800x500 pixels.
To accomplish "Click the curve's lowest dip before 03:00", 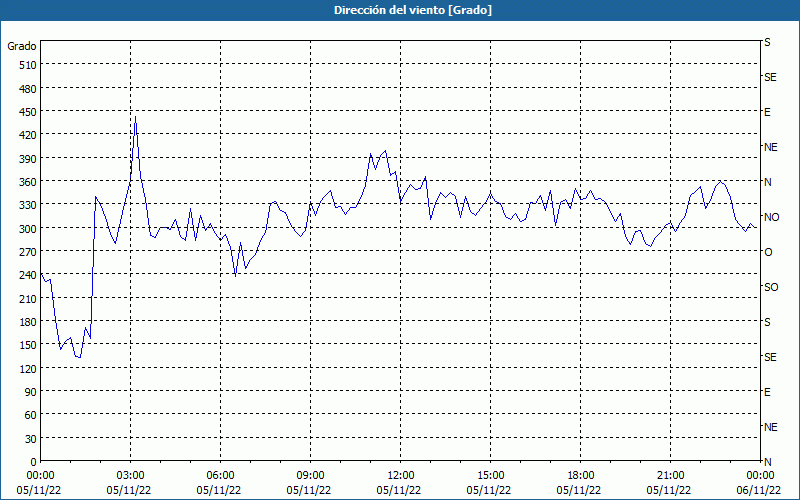I will (x=79, y=357).
